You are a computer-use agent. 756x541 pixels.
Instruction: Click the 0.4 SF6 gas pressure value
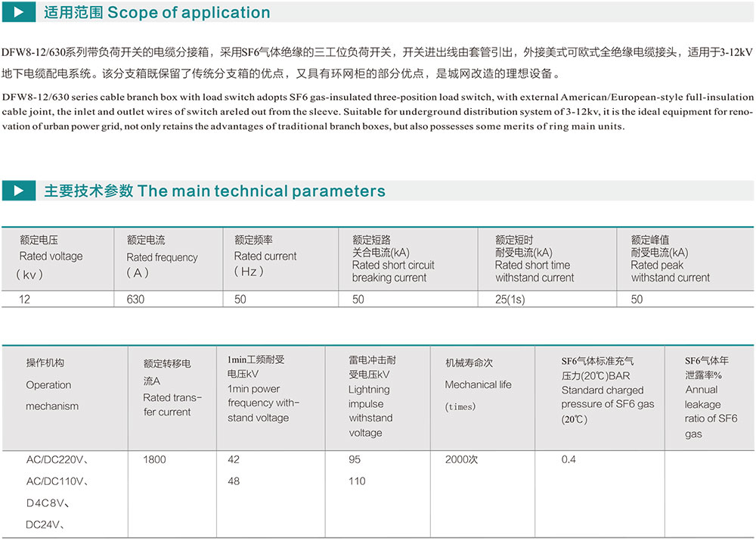pyautogui.click(x=569, y=459)
